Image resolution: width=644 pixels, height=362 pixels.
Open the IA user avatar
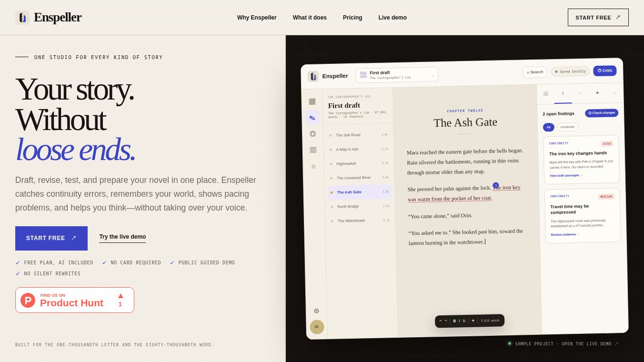pos(317,327)
